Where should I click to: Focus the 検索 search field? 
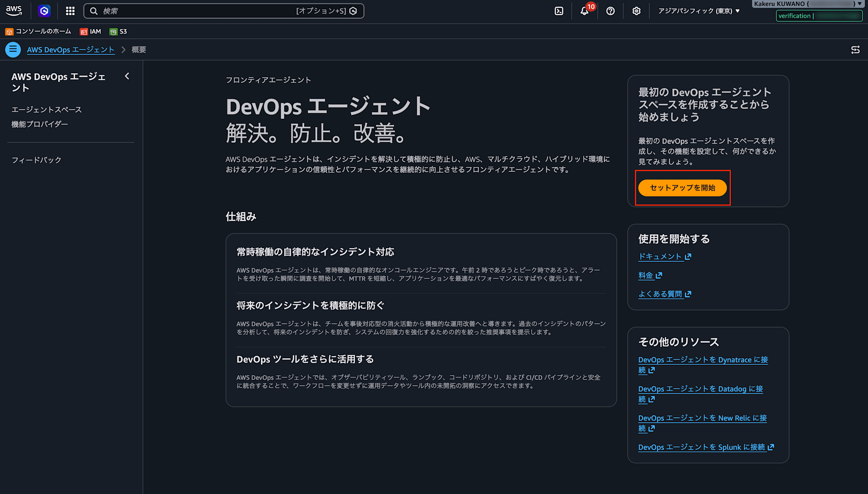point(224,11)
